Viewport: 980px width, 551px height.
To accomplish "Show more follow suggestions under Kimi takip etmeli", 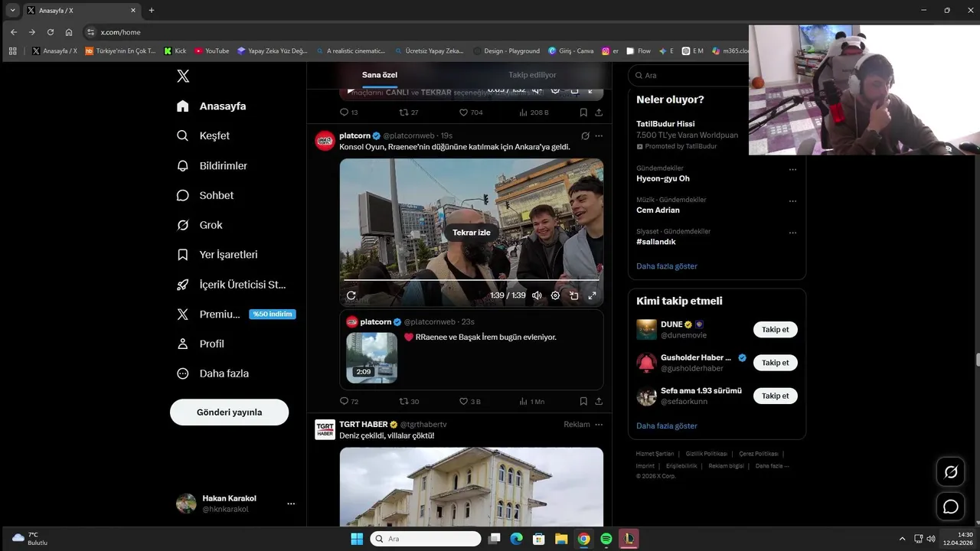I will pos(667,425).
